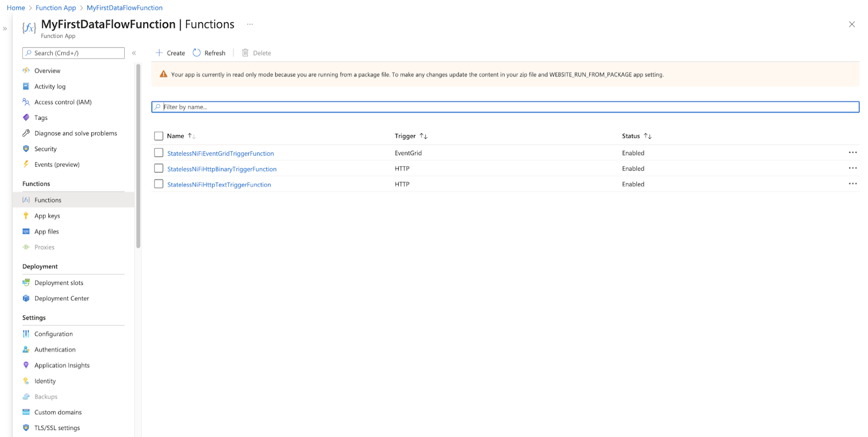The image size is (868, 437).
Task: Open the Security shield icon
Action: coord(26,149)
